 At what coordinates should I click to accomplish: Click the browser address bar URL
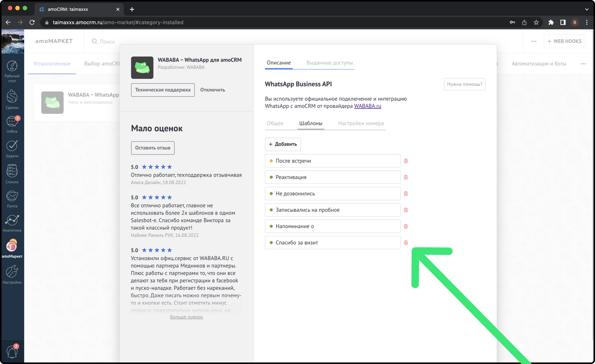118,22
